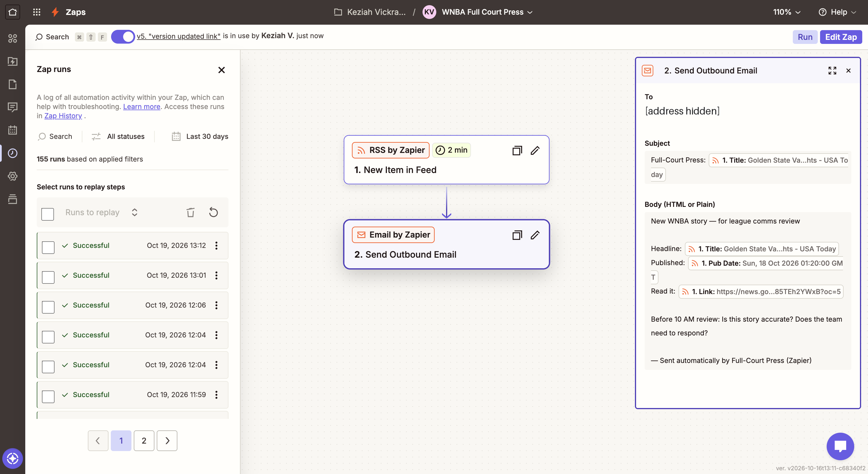This screenshot has width=868, height=474.
Task: Open the Zap History link
Action: [x=63, y=116]
